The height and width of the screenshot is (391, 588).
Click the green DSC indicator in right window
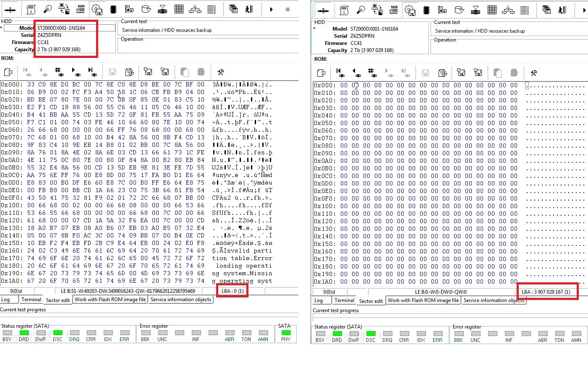click(x=371, y=334)
